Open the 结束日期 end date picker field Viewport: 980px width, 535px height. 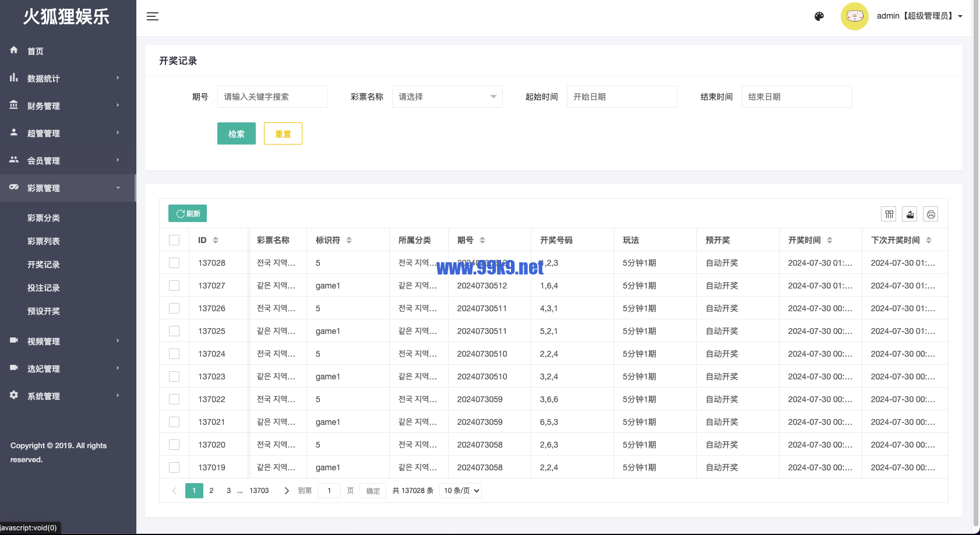click(797, 97)
